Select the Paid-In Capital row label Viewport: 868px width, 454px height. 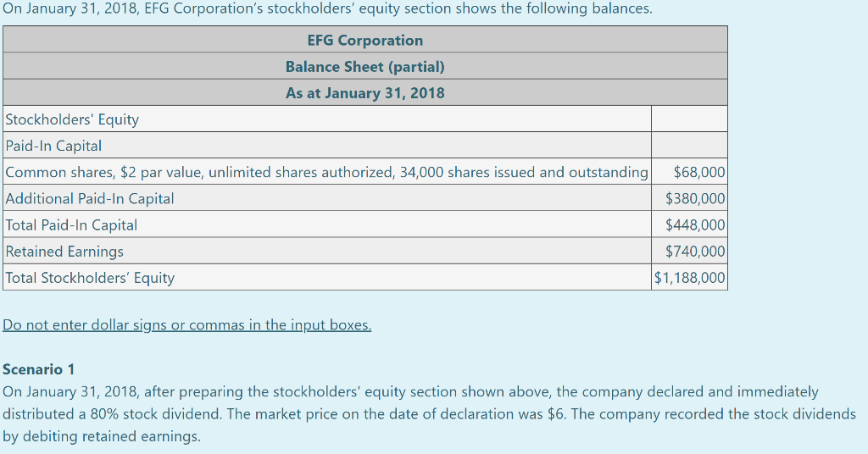point(53,146)
